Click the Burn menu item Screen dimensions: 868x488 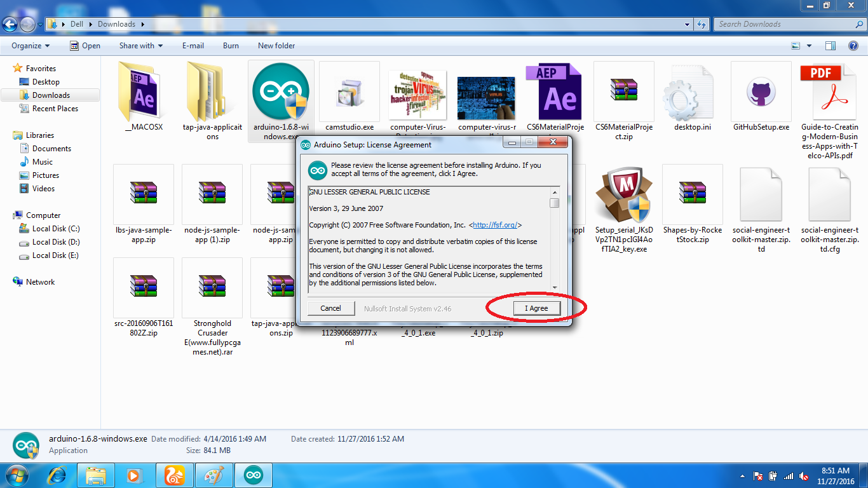coord(231,45)
